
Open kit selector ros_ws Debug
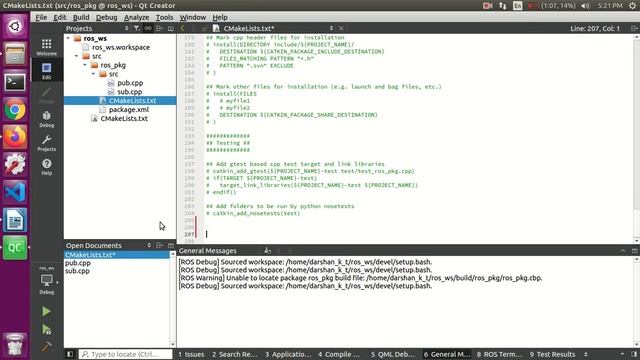47,280
